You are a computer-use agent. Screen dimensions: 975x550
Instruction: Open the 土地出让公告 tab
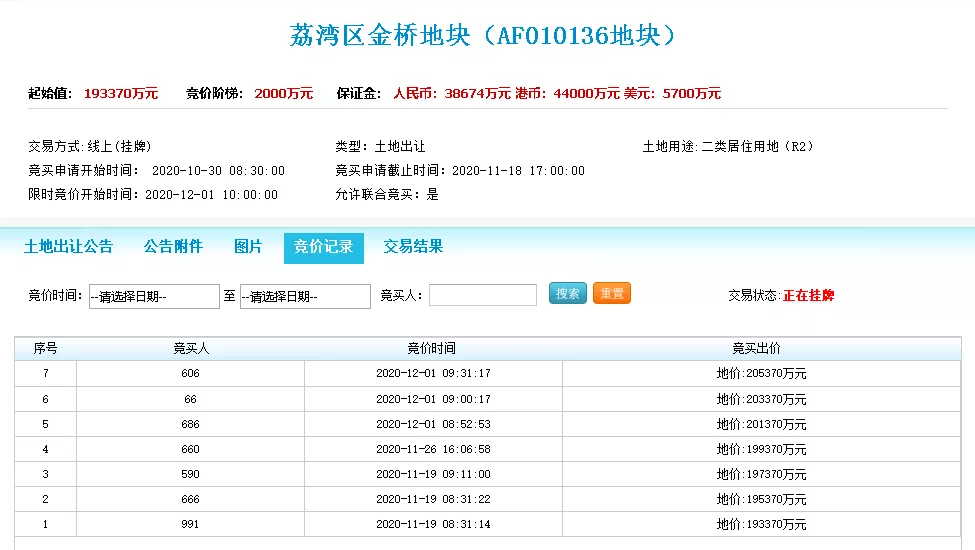[68, 247]
